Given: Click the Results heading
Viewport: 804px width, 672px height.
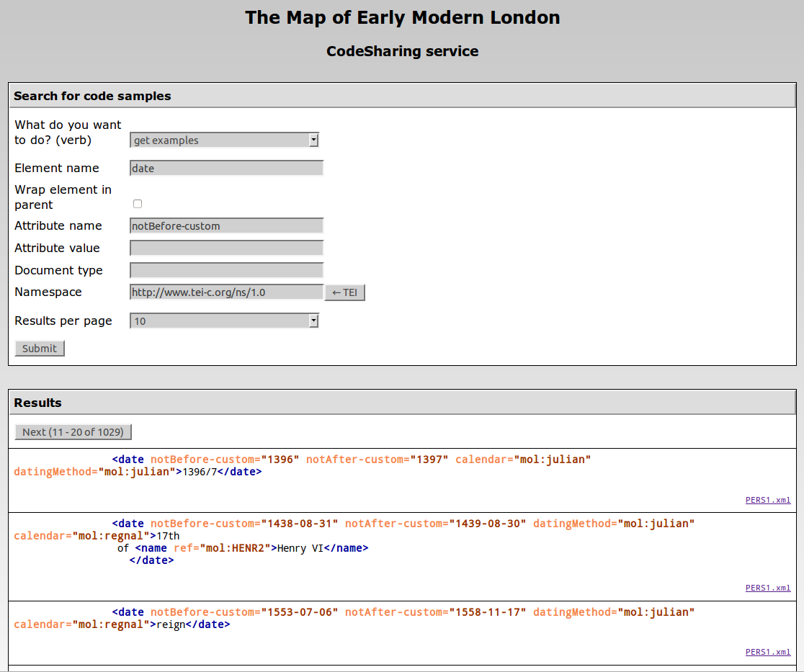Looking at the screenshot, I should click(37, 403).
